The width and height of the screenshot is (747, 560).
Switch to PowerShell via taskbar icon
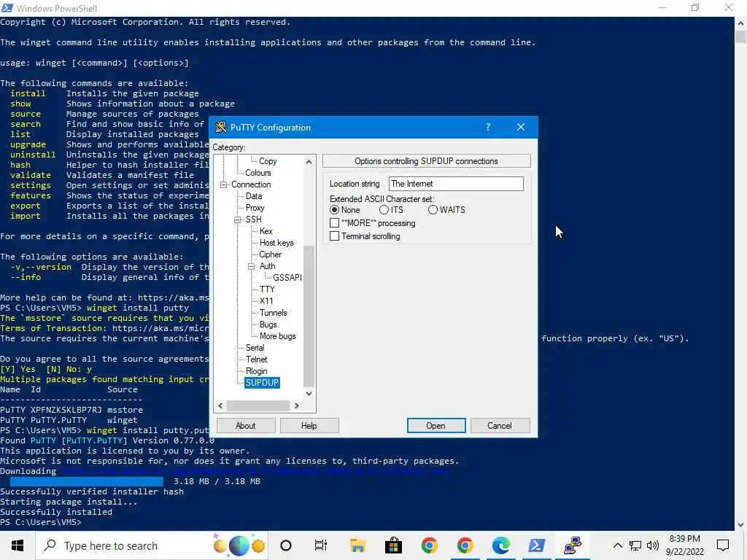pyautogui.click(x=537, y=545)
